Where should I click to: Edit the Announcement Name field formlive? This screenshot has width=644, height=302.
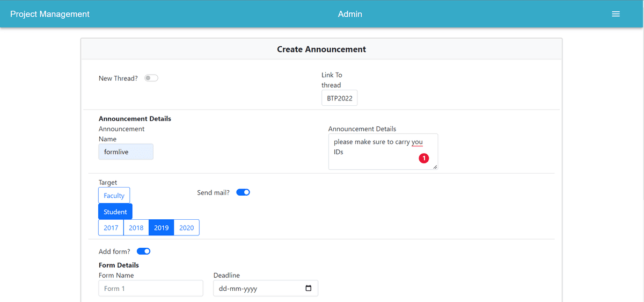coord(126,152)
